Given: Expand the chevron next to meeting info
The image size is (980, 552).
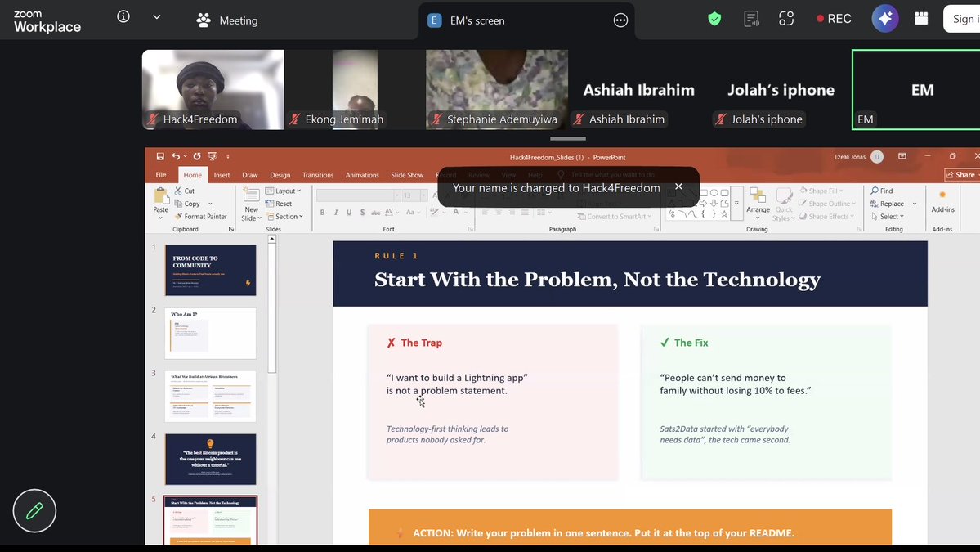Looking at the screenshot, I should (157, 17).
